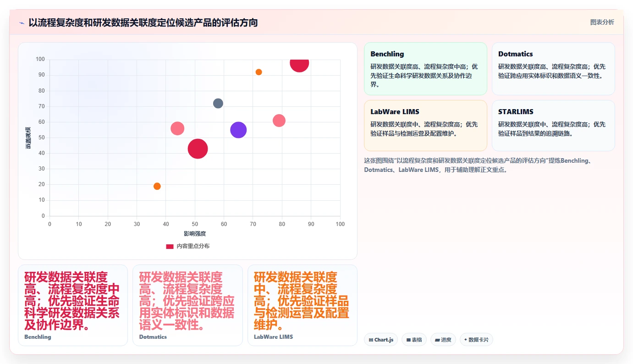Click the Chart.js tag chip

point(381,340)
